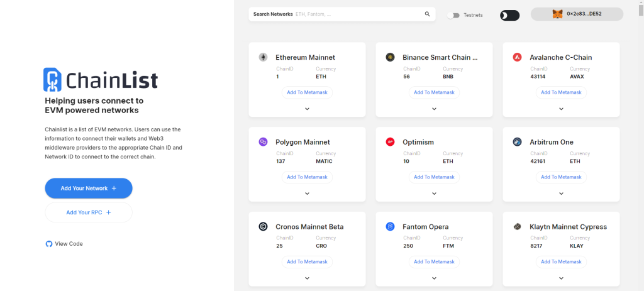Click the Ethereum Mainnet logo icon
The width and height of the screenshot is (644, 291).
(x=263, y=57)
